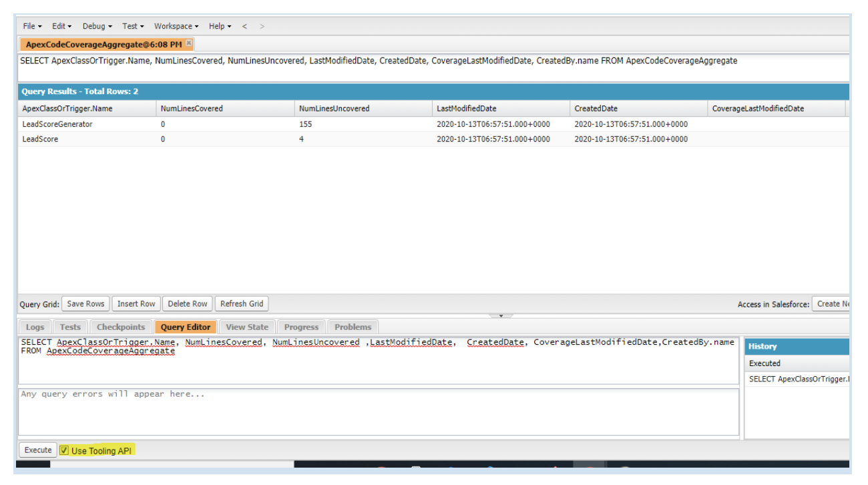The height and width of the screenshot is (485, 868).
Task: Expand the Debug menu dropdown
Action: click(x=97, y=26)
